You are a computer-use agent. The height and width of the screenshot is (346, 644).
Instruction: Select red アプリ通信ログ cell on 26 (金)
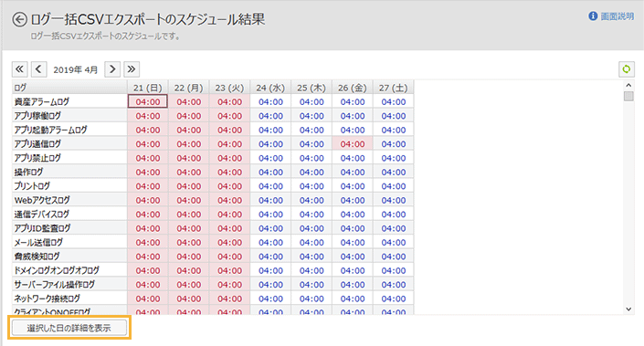click(353, 144)
